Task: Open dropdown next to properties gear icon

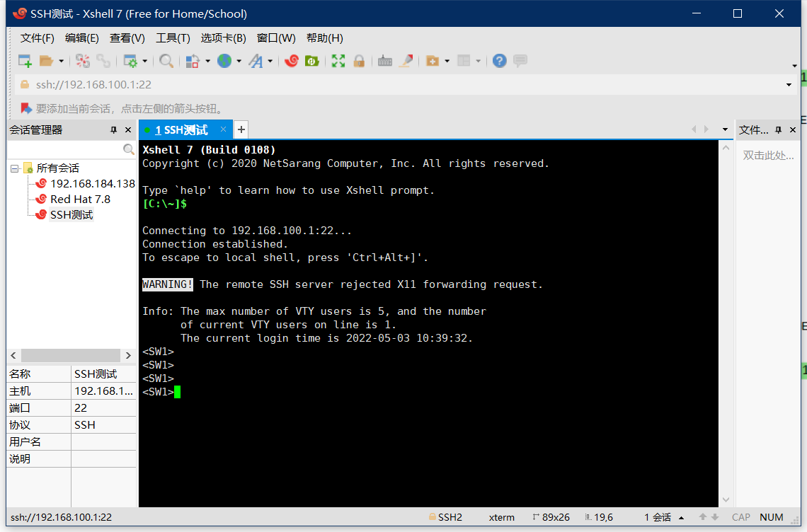Action: pyautogui.click(x=145, y=61)
